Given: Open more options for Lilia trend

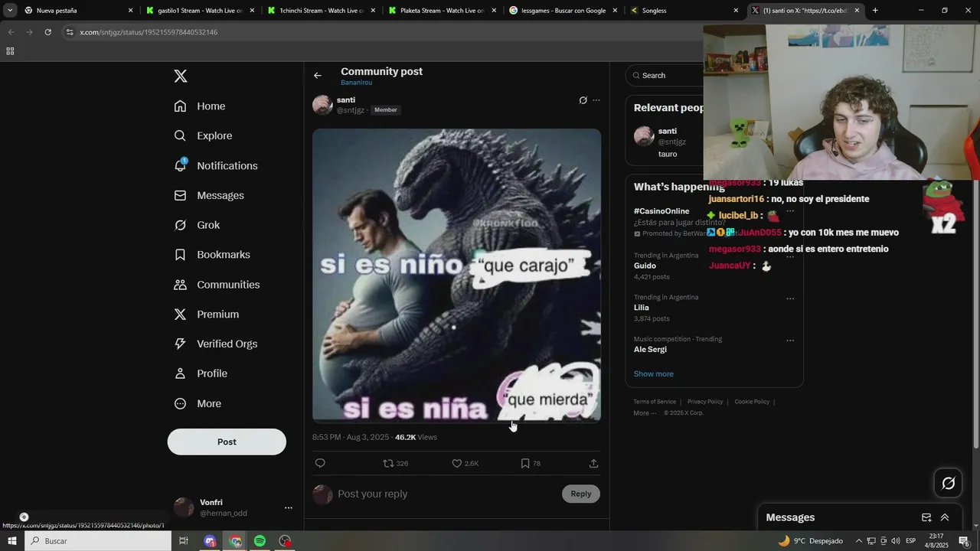Looking at the screenshot, I should (790, 298).
